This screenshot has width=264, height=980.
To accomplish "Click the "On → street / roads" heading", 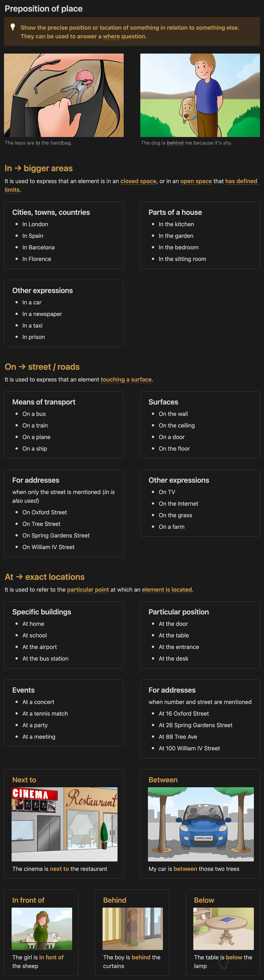I will click(x=42, y=367).
